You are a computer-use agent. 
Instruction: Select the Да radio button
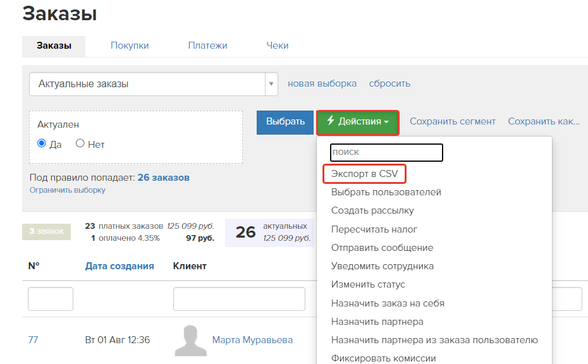click(x=42, y=143)
